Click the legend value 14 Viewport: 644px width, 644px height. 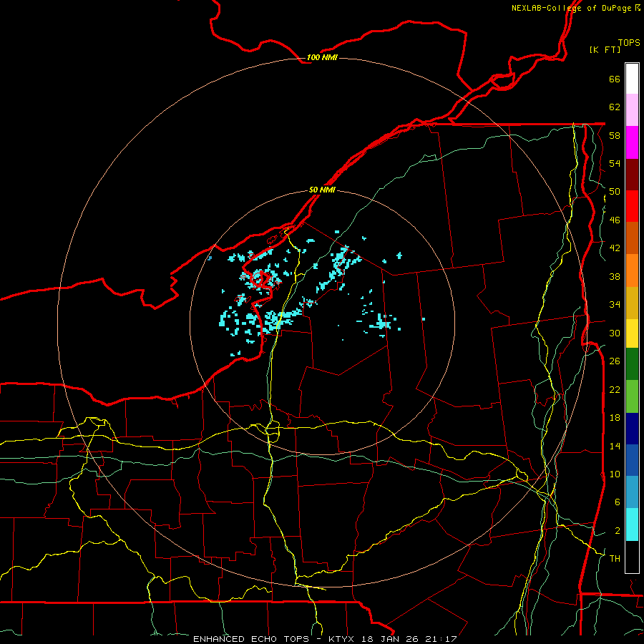click(x=615, y=446)
